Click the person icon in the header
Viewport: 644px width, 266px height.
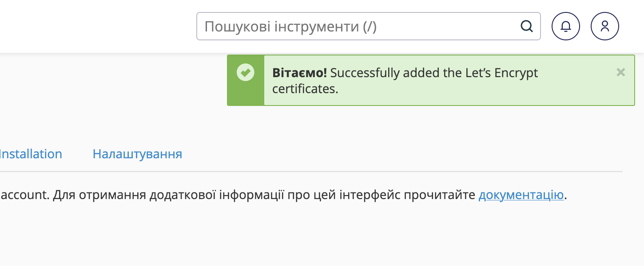604,26
